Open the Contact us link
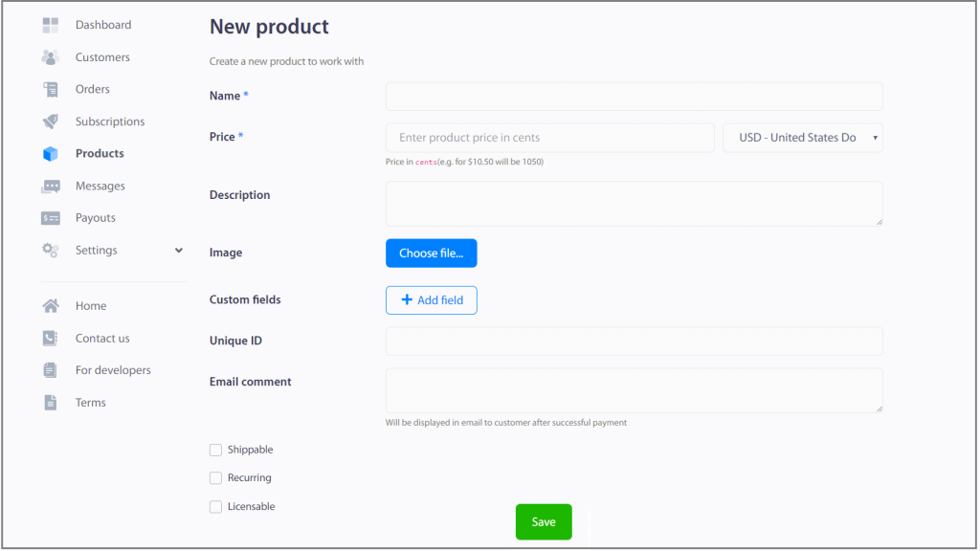 [x=102, y=339]
